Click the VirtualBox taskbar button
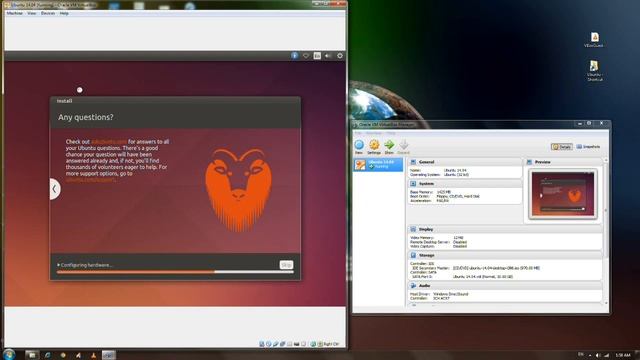Viewport: 640px width, 360px height. 109,355
